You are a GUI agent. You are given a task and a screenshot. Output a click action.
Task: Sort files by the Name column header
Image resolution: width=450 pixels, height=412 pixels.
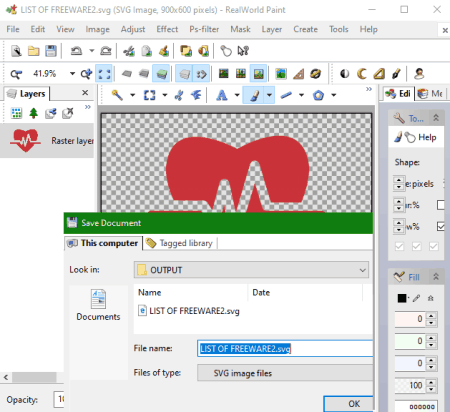[191, 293]
